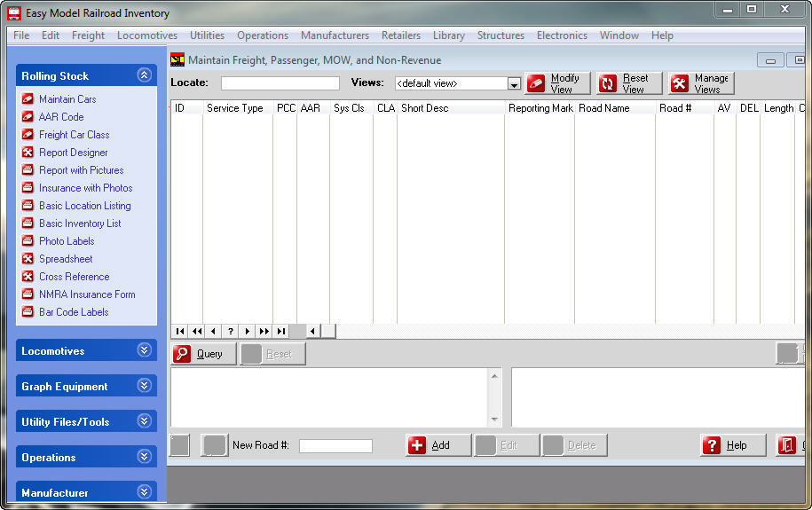Sort by Service Type column header
The height and width of the screenshot is (510, 812).
tap(238, 107)
